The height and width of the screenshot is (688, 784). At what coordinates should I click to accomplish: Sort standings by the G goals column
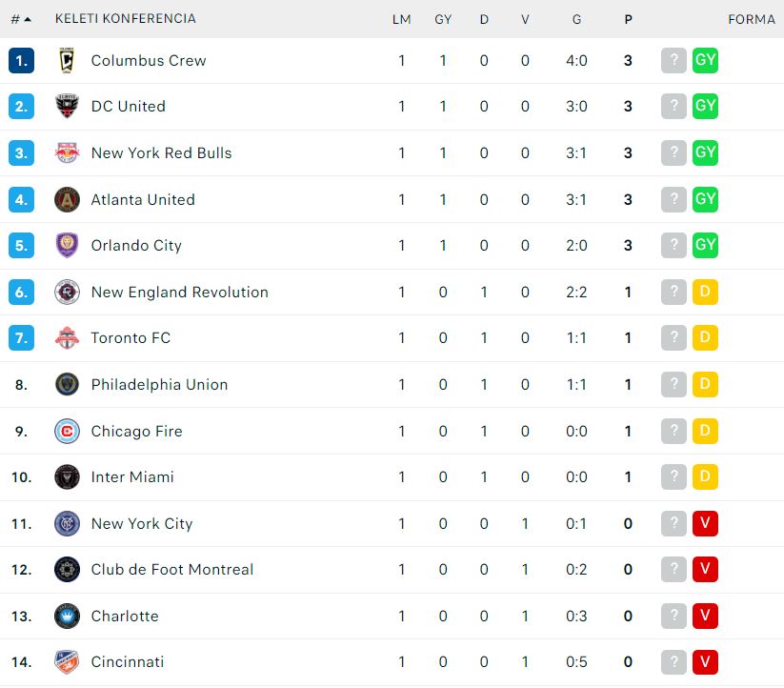576,19
